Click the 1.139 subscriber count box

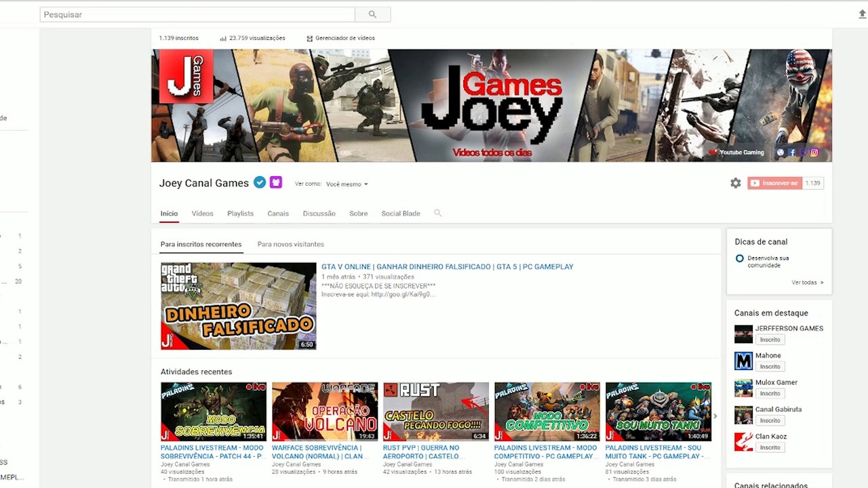pos(813,183)
